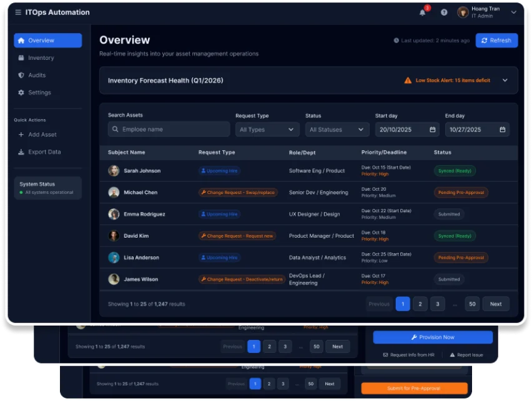Click Lisa Anderson's avatar
This screenshot has height=401, width=532.
pos(114,258)
